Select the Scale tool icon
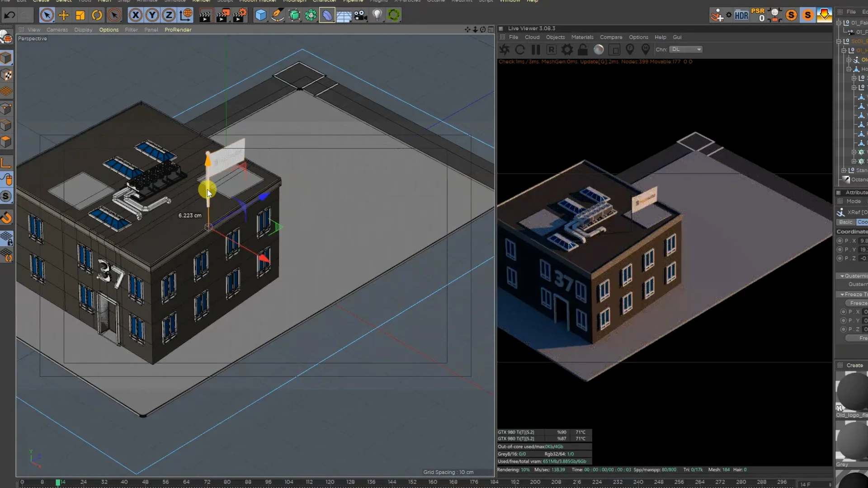 80,15
